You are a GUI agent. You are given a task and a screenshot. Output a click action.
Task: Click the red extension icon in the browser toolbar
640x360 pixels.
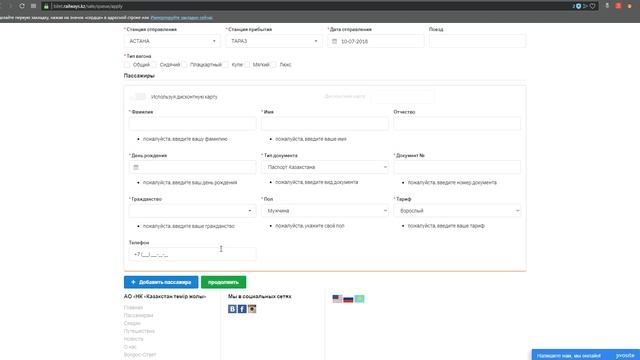coord(618,6)
